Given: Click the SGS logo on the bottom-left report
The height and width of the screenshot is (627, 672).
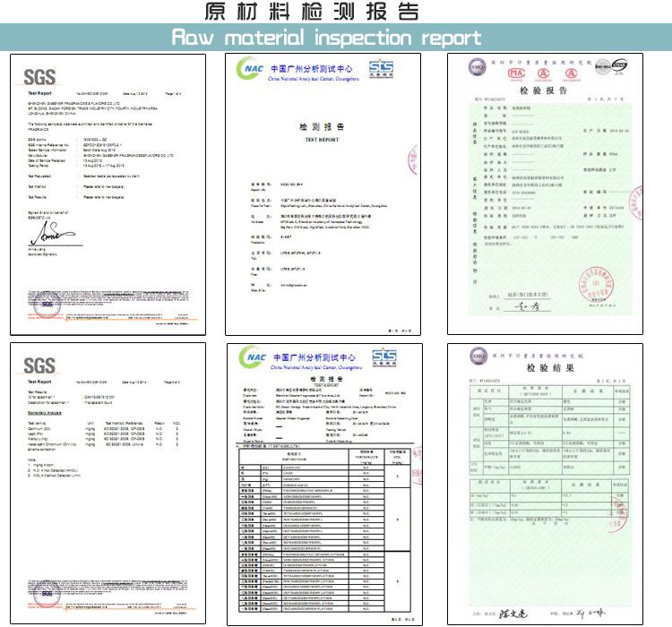Looking at the screenshot, I should [x=39, y=365].
